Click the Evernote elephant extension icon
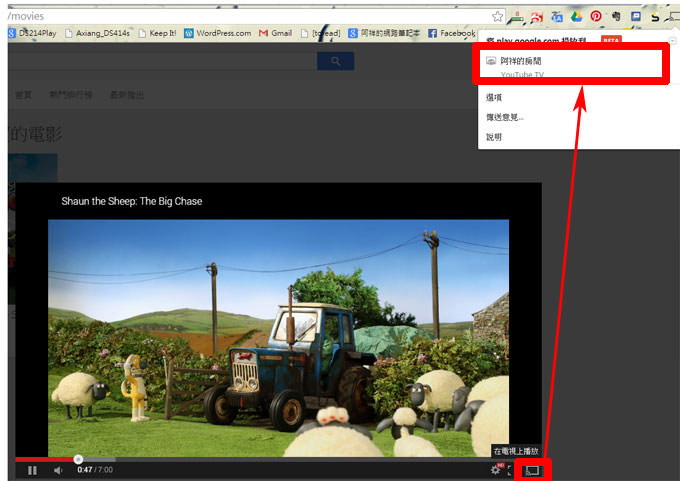680x481 pixels. click(616, 16)
